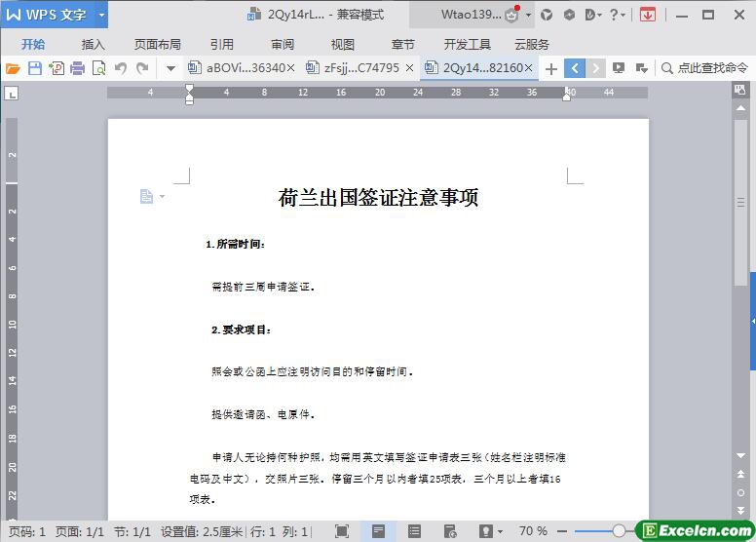Open the 插入 ribbon tab

[94, 45]
